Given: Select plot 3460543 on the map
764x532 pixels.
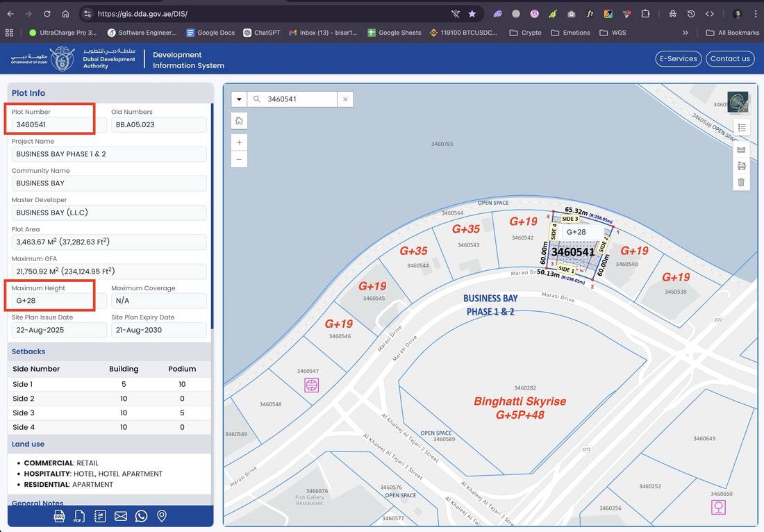Looking at the screenshot, I should pos(467,245).
